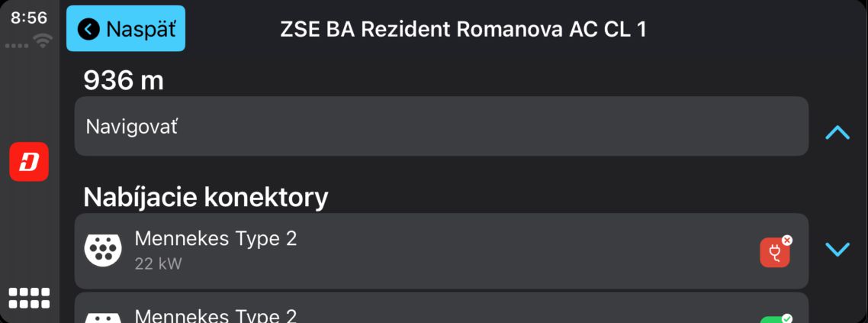868x323 pixels.
Task: Select the second Mennekes Type 2 row
Action: point(441,308)
